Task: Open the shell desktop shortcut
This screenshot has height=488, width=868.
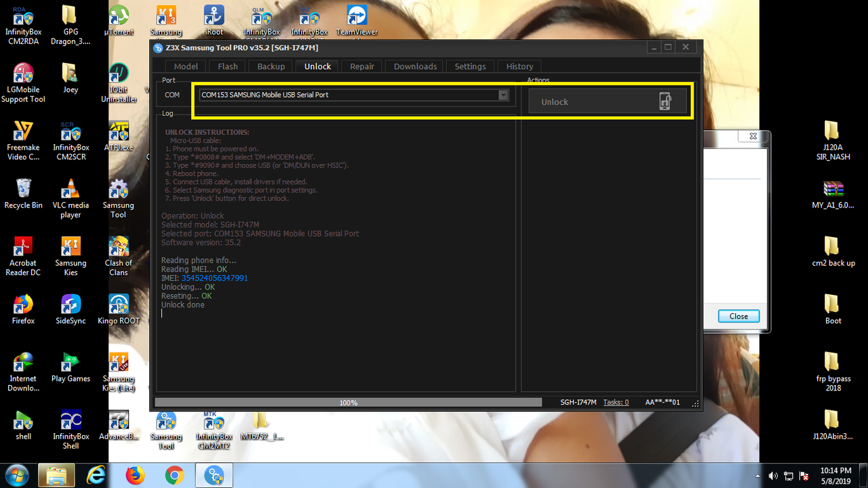Action: click(x=23, y=425)
